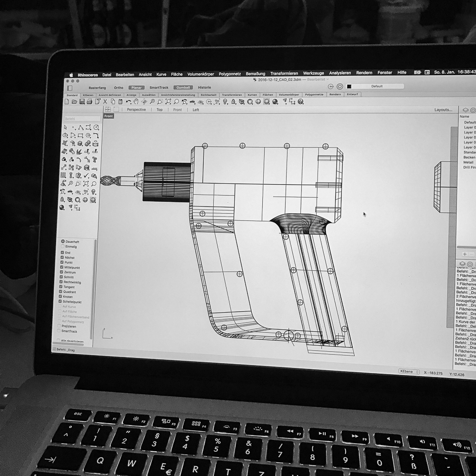Switch to the Perspective viewport tab

click(x=136, y=109)
